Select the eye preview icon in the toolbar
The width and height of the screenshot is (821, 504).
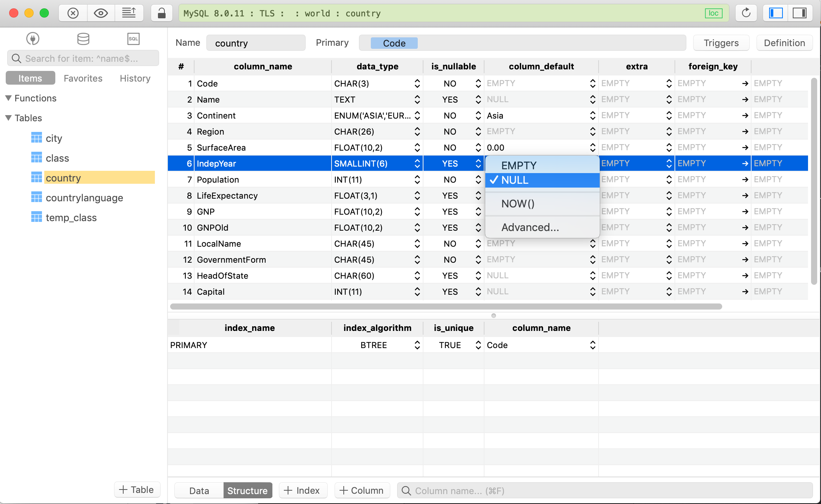(100, 13)
